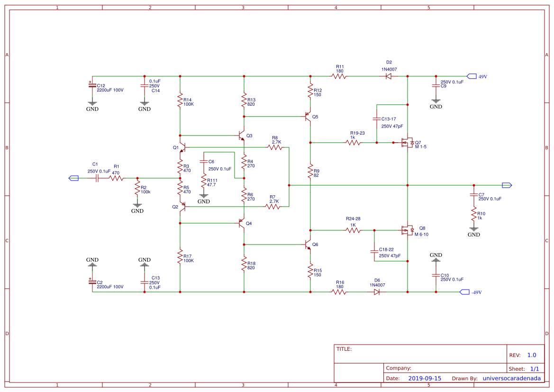Click transistor Q1 symbol

click(182, 147)
